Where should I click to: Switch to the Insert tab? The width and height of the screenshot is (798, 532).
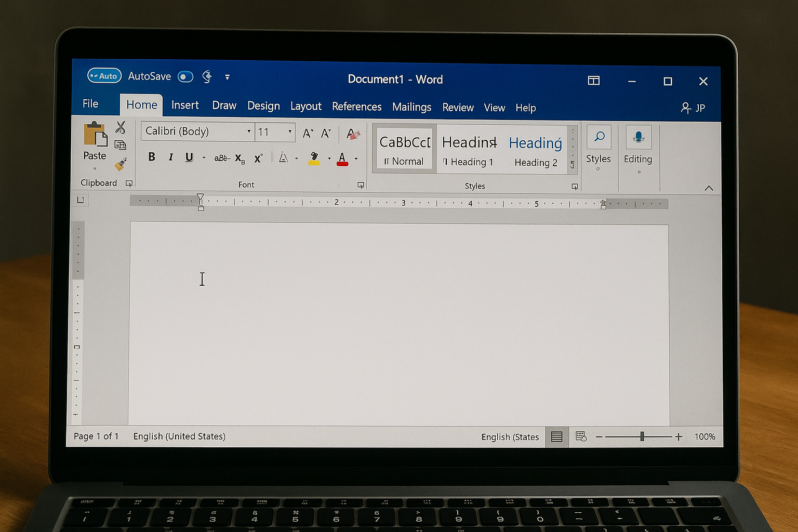coord(185,105)
